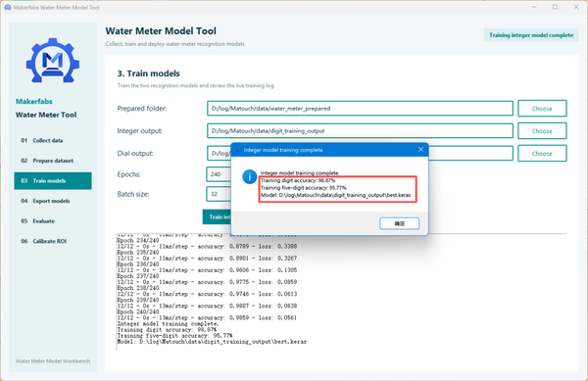588x381 pixels.
Task: Open the 01 Collect data step
Action: [53, 140]
